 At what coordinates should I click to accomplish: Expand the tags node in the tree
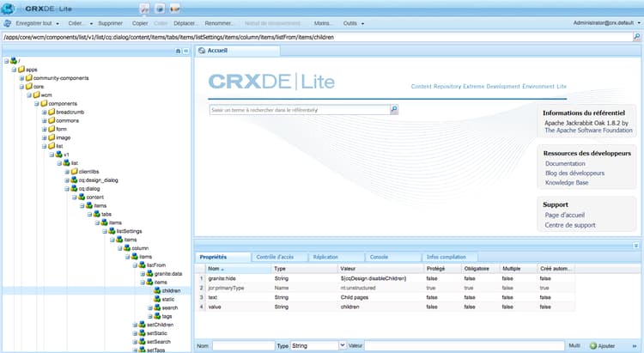coord(150,316)
